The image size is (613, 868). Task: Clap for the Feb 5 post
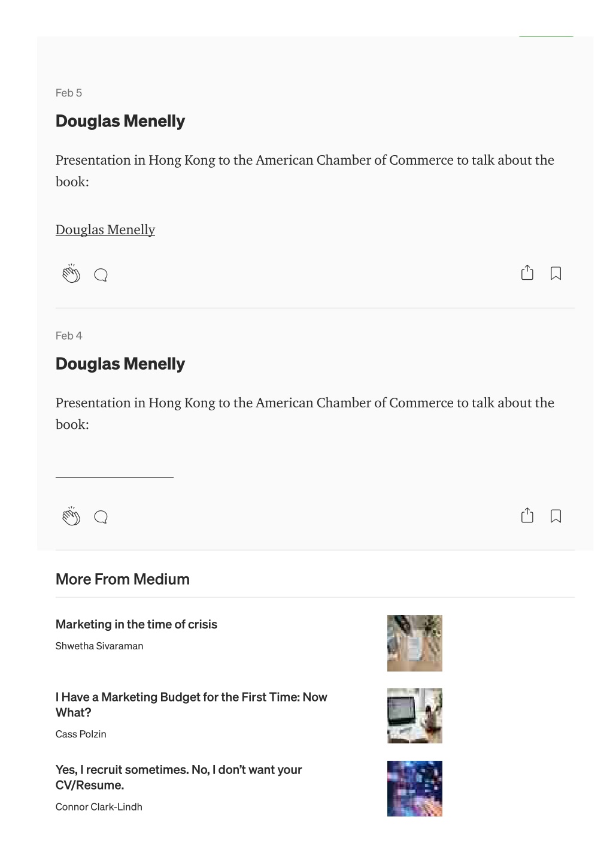(x=71, y=274)
